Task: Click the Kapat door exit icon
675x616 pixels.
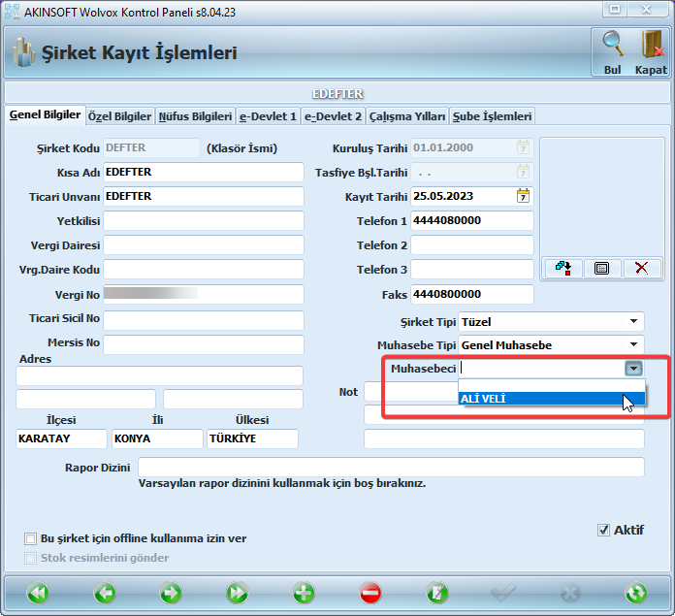Action: click(652, 44)
